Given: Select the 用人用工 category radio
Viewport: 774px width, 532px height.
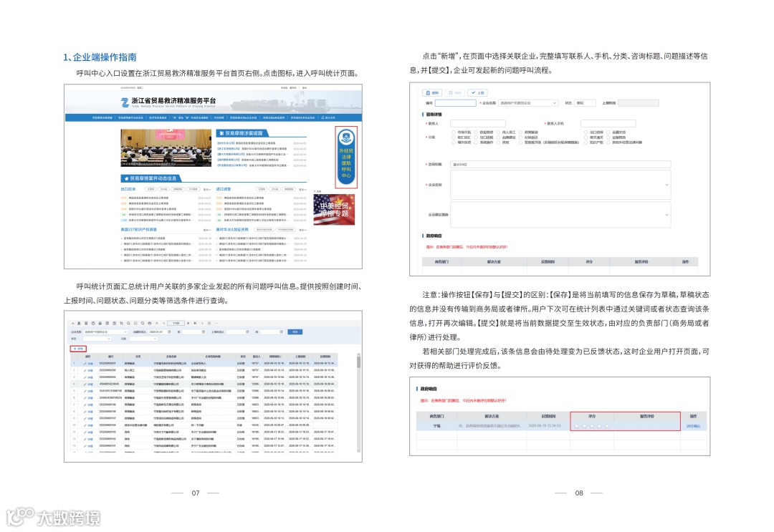Looking at the screenshot, I should coord(498,132).
